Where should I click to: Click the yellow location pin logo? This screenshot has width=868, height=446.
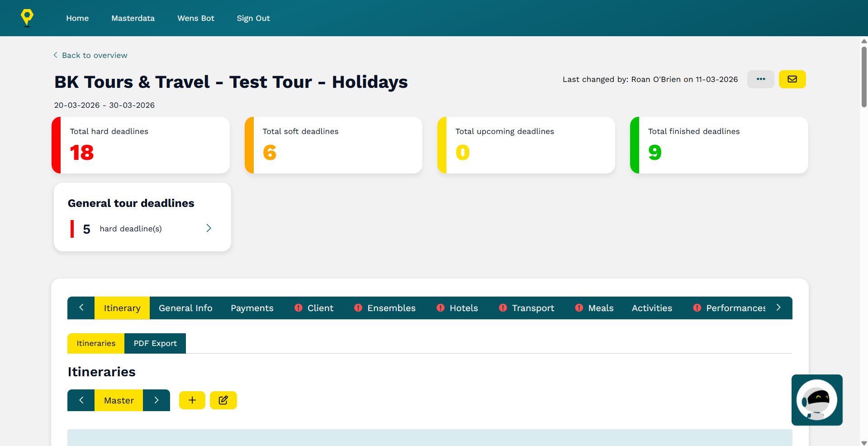[27, 18]
